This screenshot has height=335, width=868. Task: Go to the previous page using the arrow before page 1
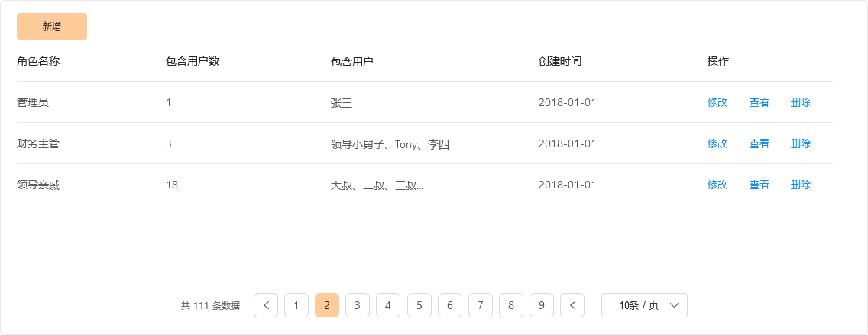266,305
